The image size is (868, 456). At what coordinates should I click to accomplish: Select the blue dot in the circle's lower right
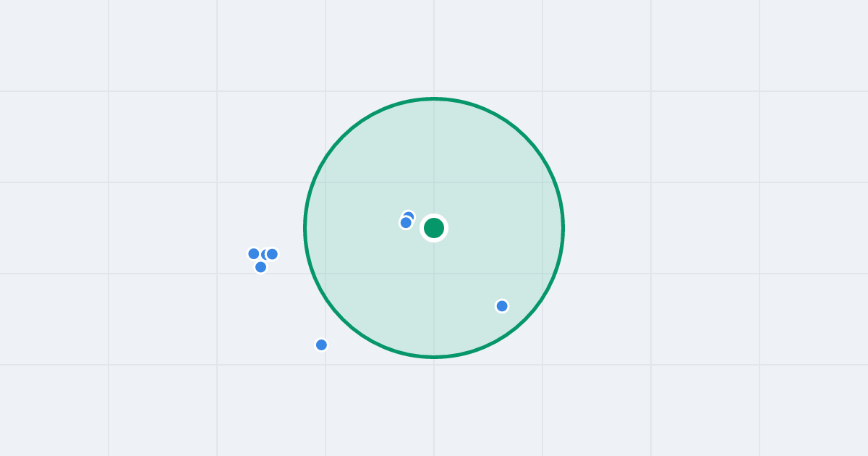(x=502, y=306)
